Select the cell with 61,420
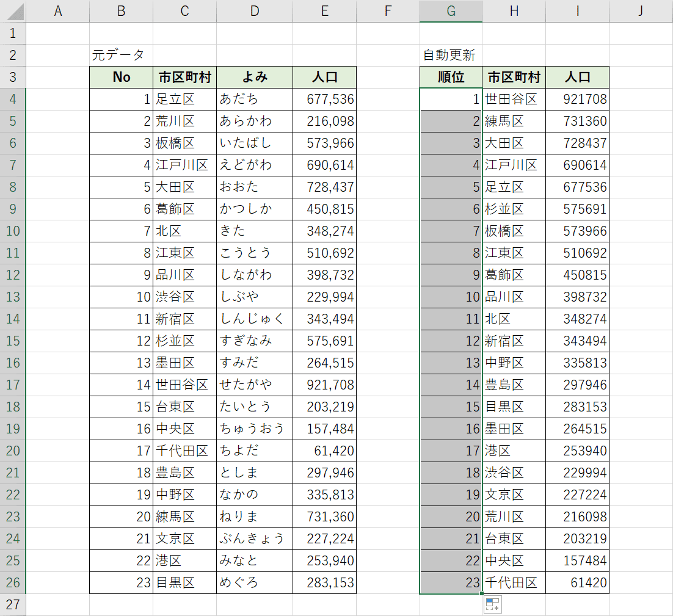This screenshot has height=616, width=673. (x=324, y=451)
